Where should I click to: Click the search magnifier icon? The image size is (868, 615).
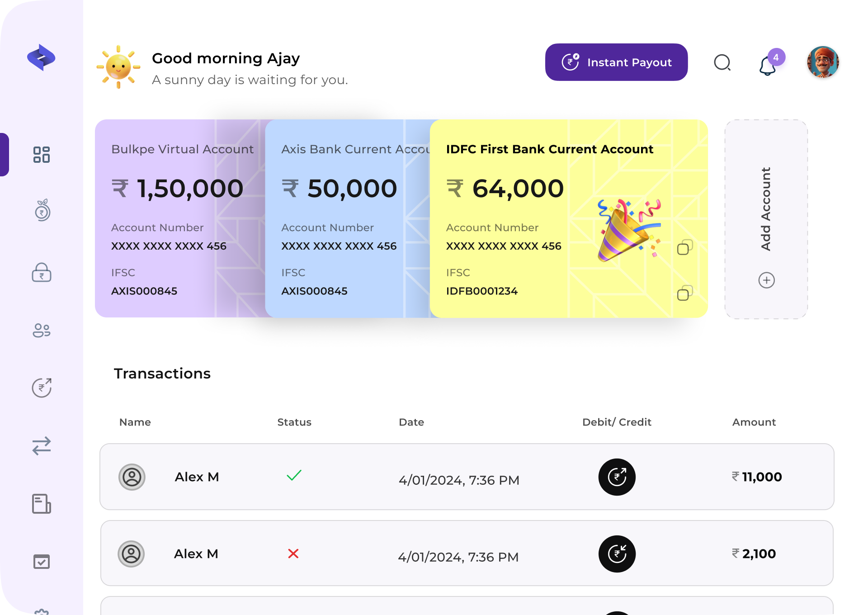click(722, 63)
